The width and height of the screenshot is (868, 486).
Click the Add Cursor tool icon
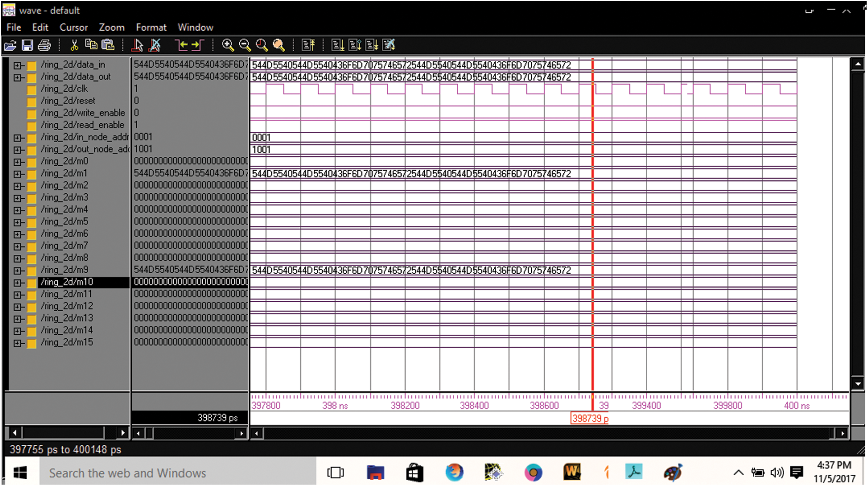tap(138, 45)
